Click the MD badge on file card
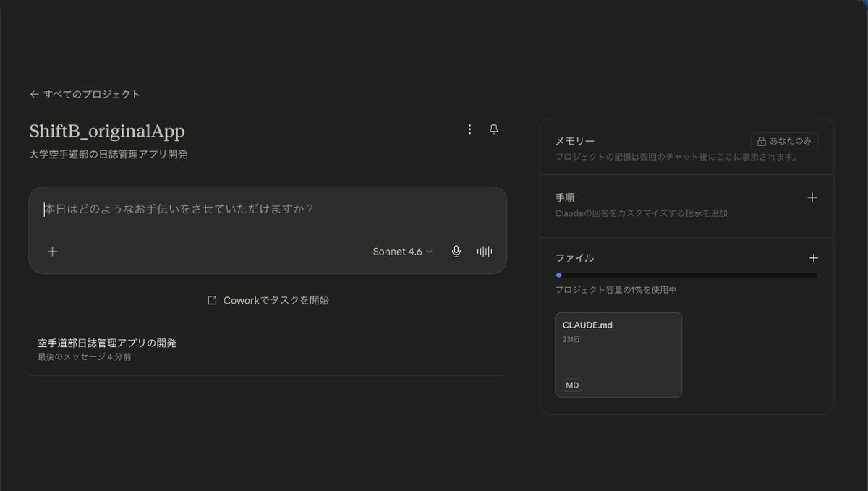This screenshot has height=491, width=868. (x=572, y=385)
